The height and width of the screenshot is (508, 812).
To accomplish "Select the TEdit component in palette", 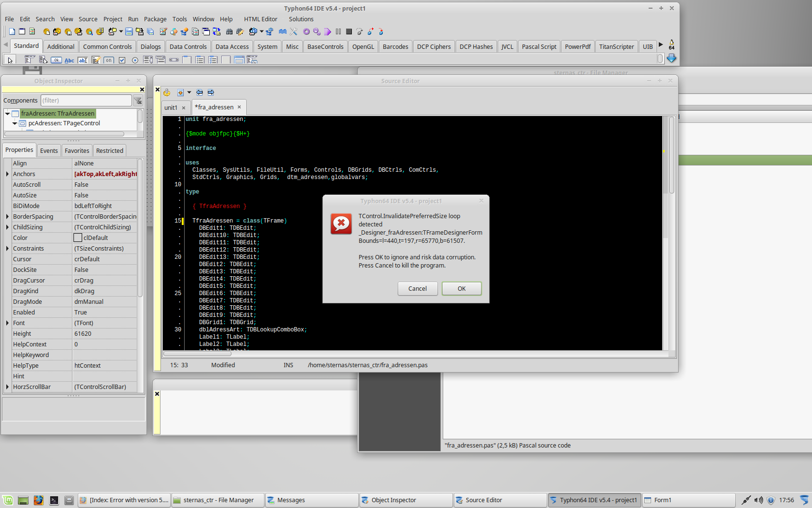I will click(83, 60).
